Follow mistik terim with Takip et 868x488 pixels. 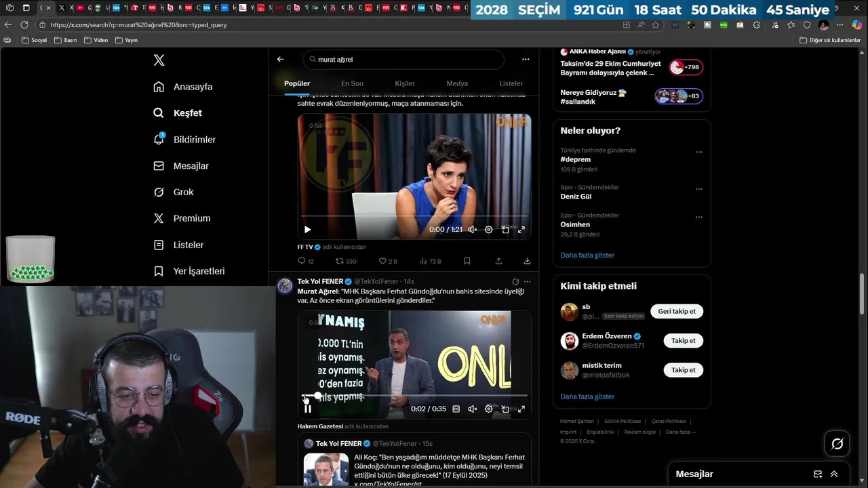684,370
